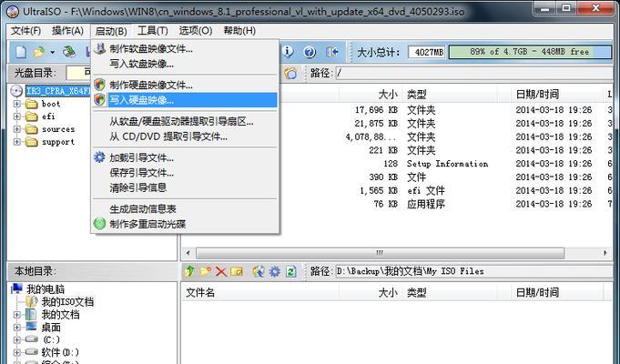The width and height of the screenshot is (620, 364).
Task: Click the New Folder icon in local toolbar
Action: pyautogui.click(x=205, y=271)
